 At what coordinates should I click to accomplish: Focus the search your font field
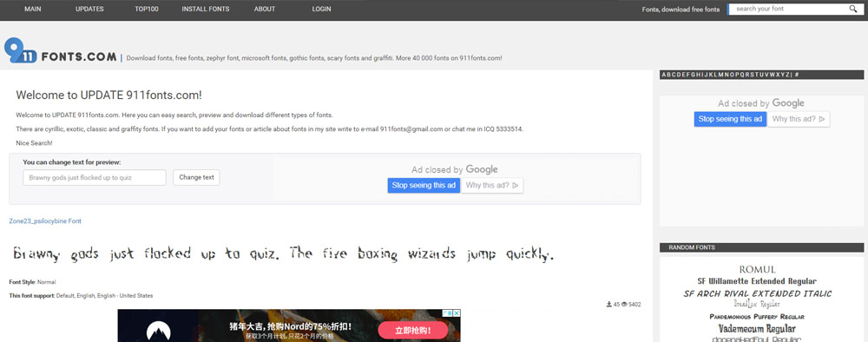[789, 9]
